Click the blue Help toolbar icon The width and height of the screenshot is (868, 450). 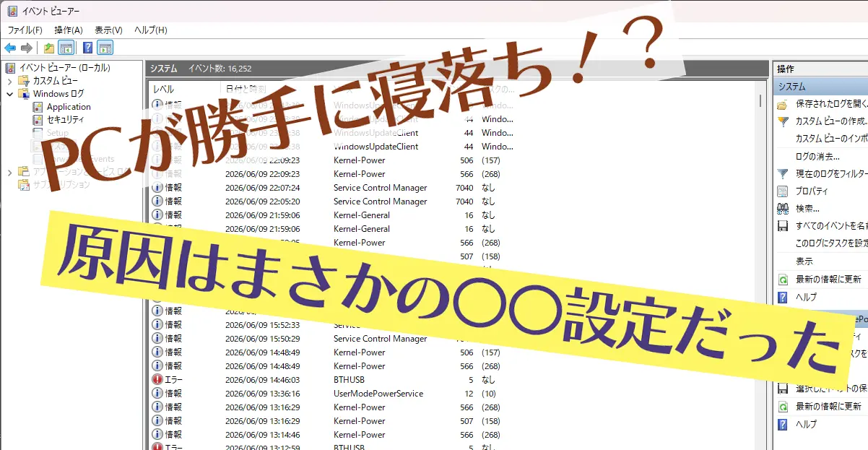click(x=88, y=48)
